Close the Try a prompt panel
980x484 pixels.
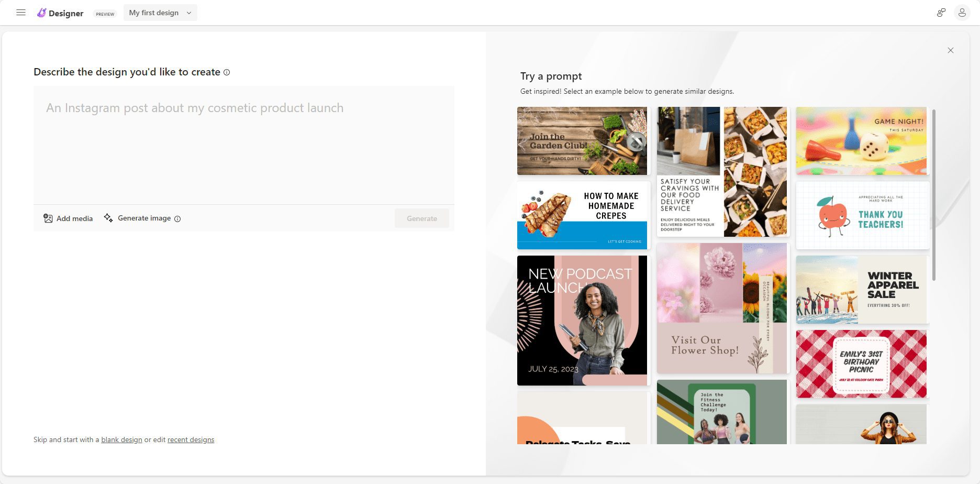951,50
